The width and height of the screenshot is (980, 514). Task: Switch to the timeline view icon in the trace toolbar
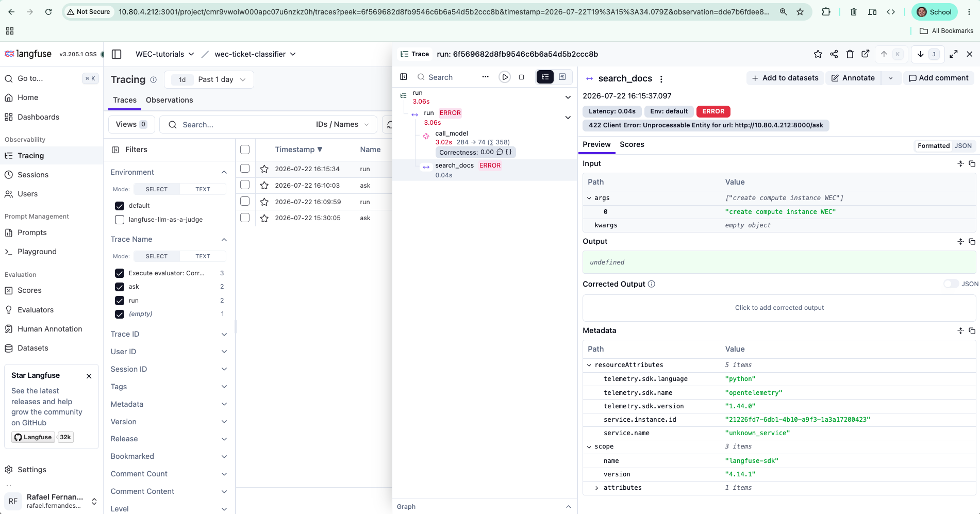point(562,77)
